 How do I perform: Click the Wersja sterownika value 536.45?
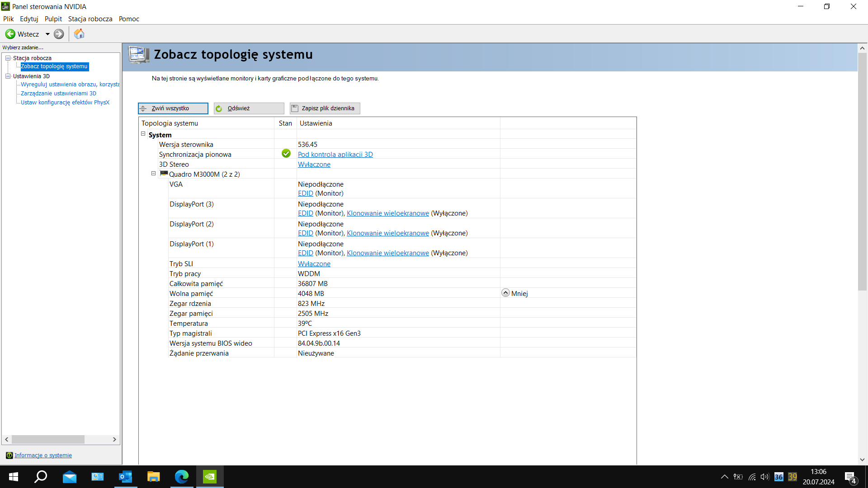click(x=307, y=145)
